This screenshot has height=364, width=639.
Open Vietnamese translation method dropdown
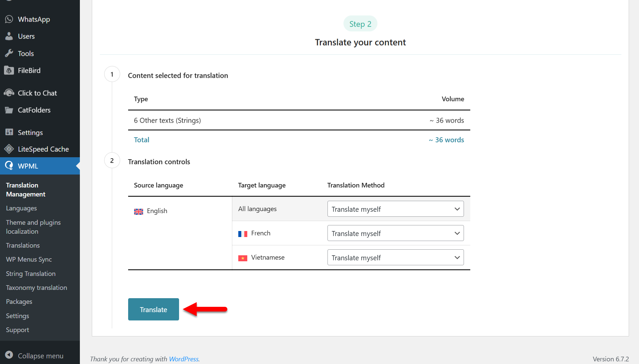395,258
